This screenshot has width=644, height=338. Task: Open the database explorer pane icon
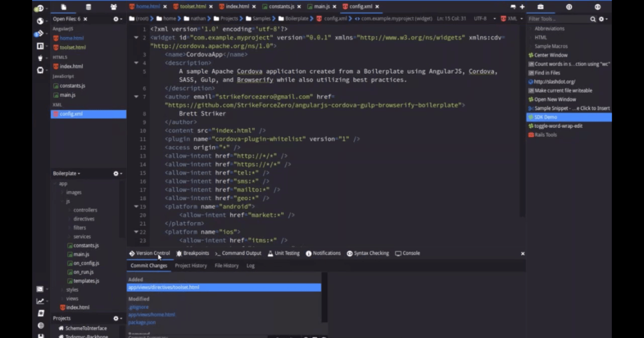pos(89,7)
